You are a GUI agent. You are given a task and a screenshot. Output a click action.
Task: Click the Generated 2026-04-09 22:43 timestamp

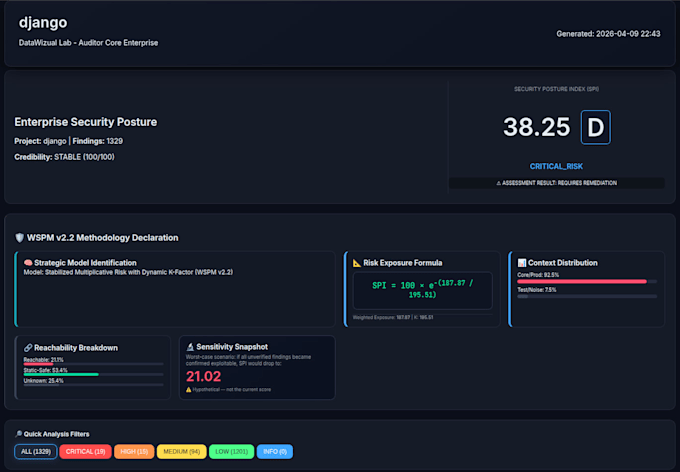[608, 34]
